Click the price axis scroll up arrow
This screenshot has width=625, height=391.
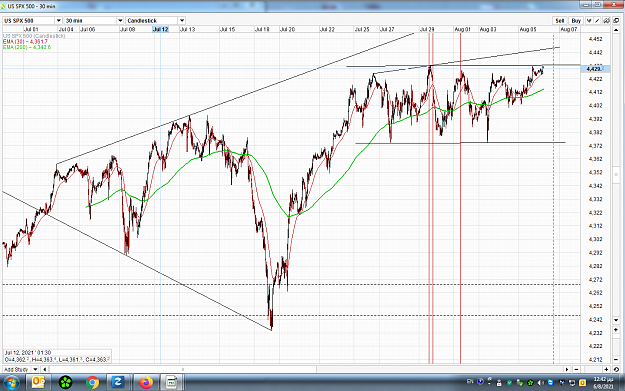pos(616,29)
